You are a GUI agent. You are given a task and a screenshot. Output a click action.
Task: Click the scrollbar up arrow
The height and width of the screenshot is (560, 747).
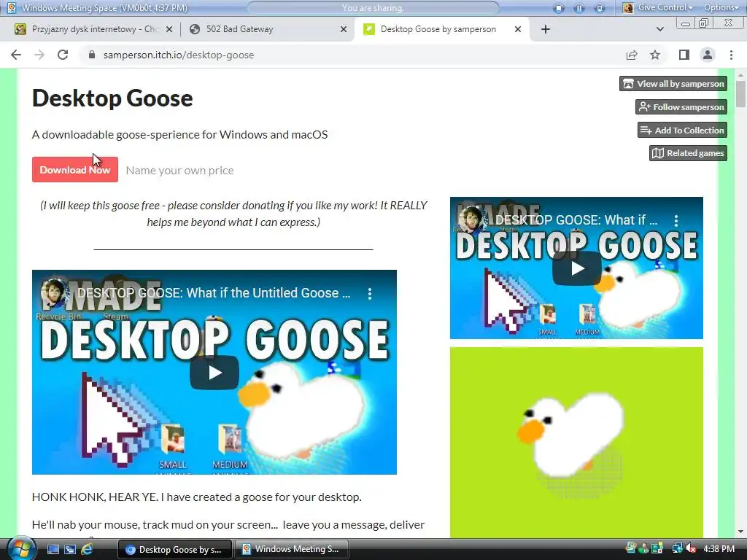(740, 75)
